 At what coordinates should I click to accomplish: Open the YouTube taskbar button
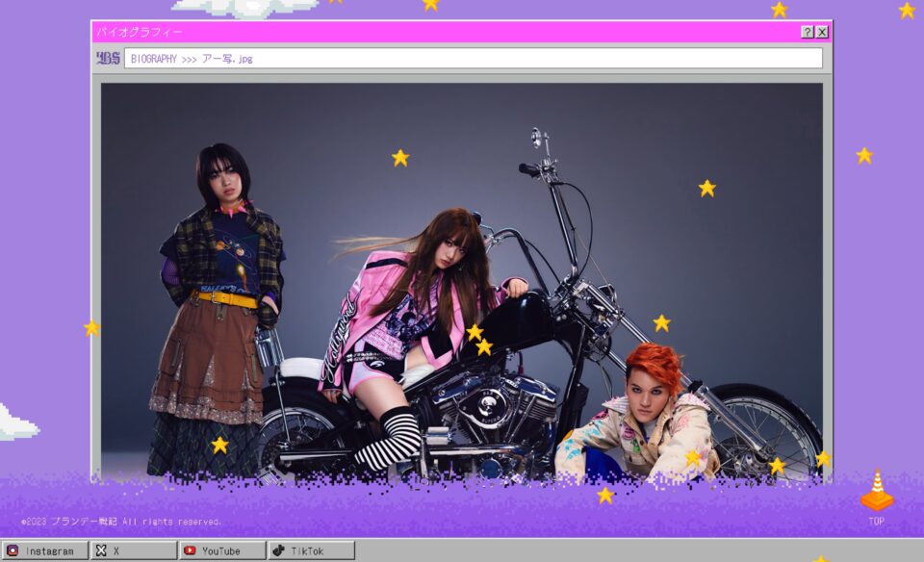[221, 550]
